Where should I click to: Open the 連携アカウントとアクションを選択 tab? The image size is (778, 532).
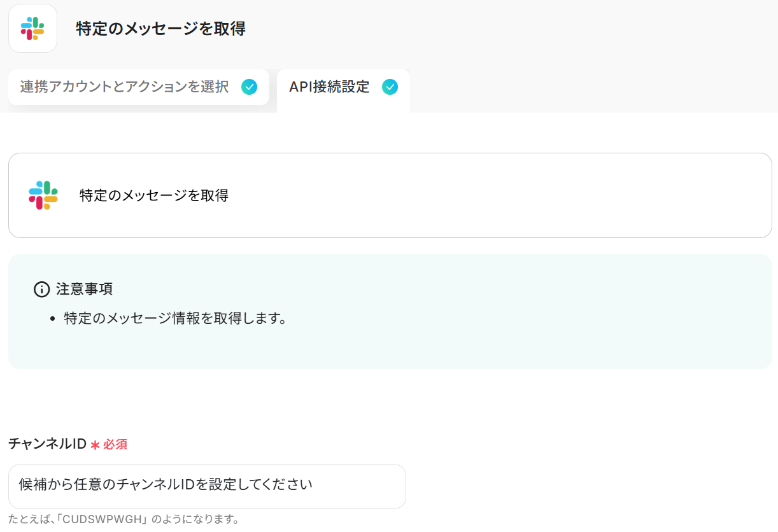124,87
